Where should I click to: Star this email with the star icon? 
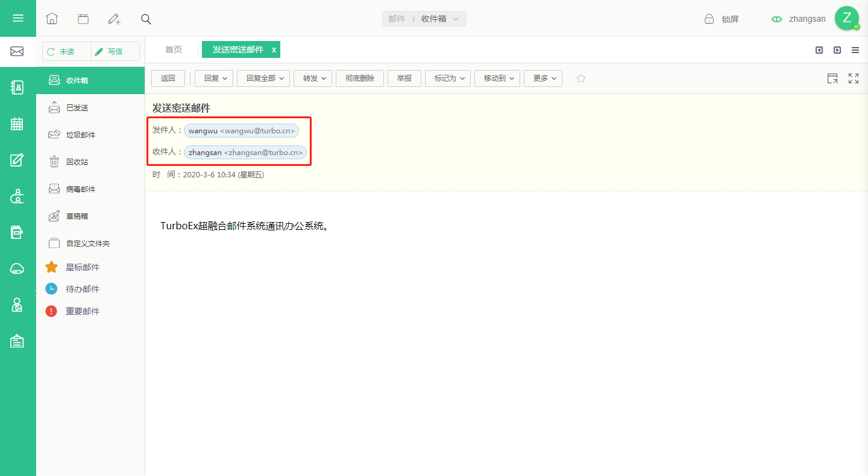coord(581,78)
